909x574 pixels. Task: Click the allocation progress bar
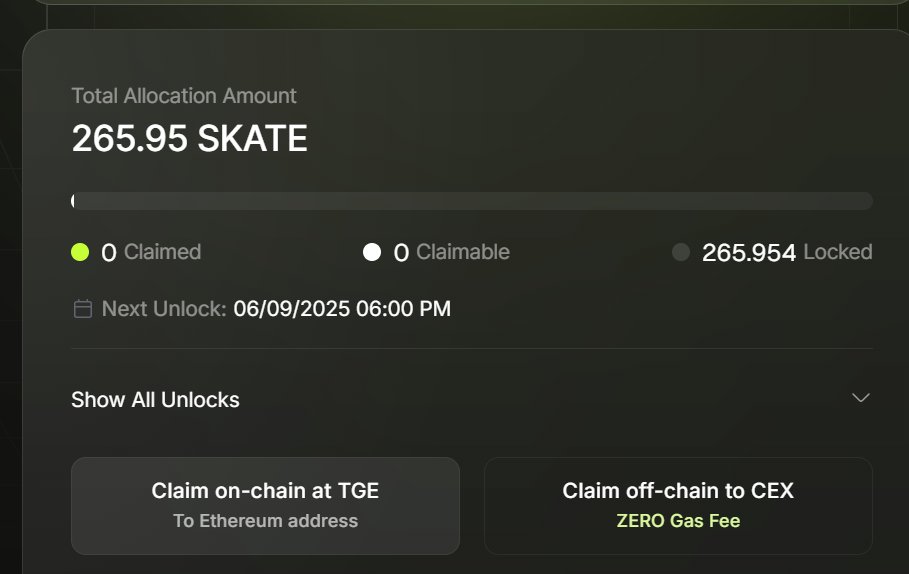click(472, 201)
